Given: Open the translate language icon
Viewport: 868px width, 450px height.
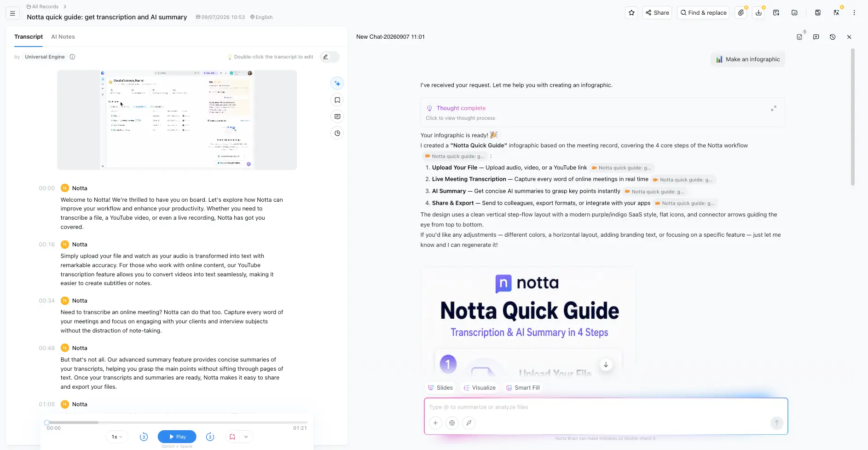Looking at the screenshot, I should click(x=836, y=13).
